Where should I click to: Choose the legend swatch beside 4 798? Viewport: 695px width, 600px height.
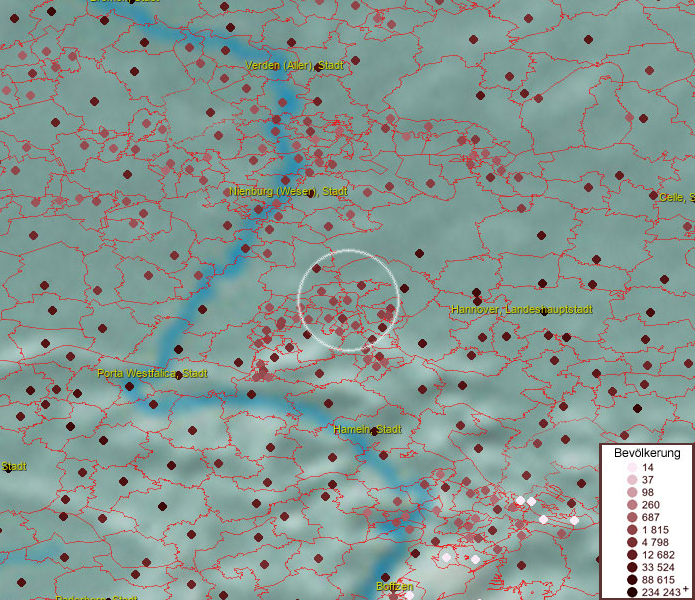632,542
